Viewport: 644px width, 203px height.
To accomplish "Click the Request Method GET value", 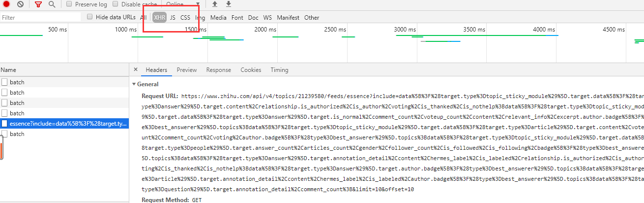I will (x=197, y=200).
